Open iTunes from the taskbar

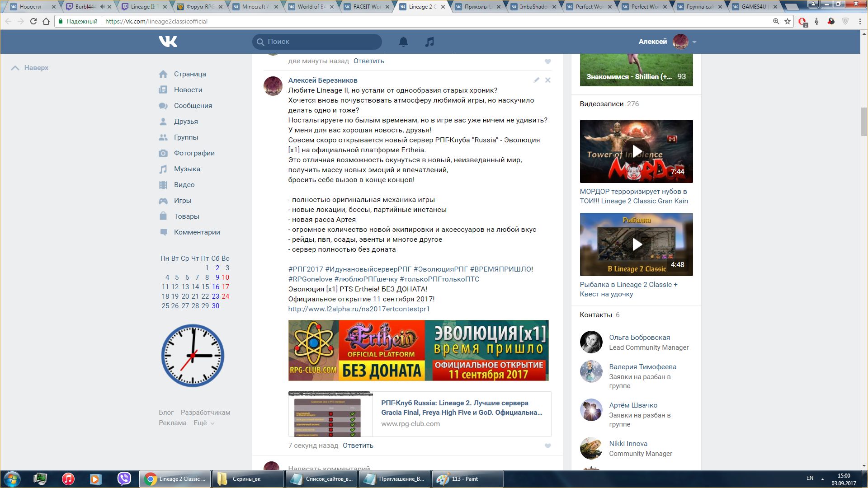68,479
